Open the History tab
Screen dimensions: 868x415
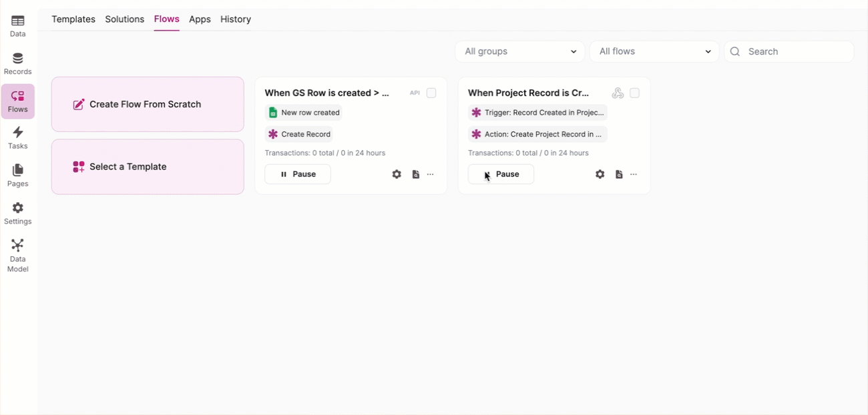point(235,19)
